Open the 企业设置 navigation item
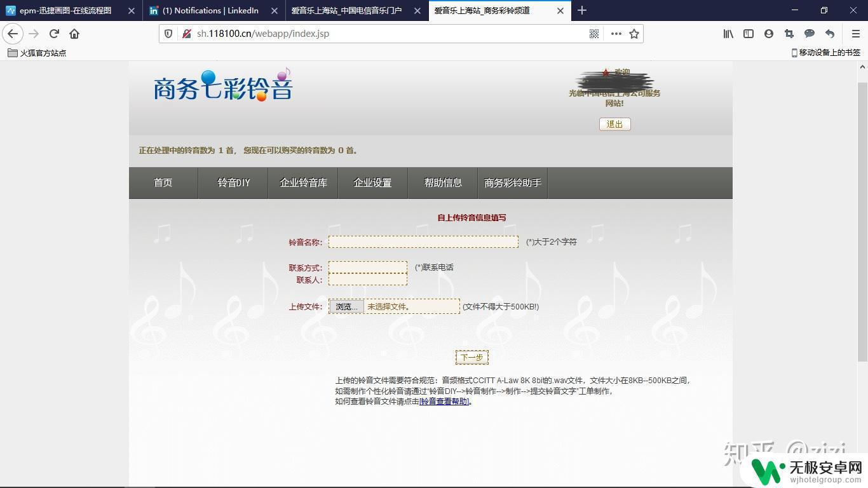868x488 pixels. [373, 183]
